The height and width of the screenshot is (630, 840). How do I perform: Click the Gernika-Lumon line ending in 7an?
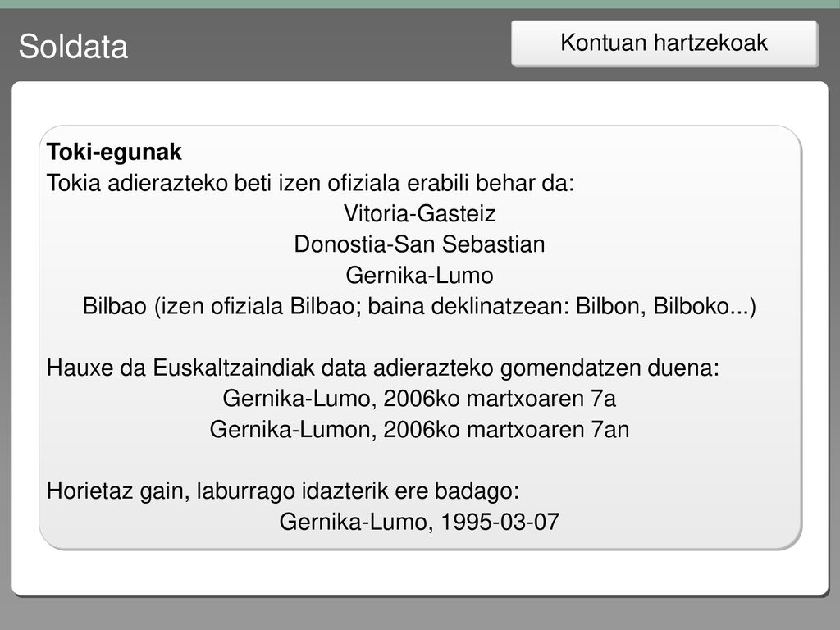(x=419, y=430)
